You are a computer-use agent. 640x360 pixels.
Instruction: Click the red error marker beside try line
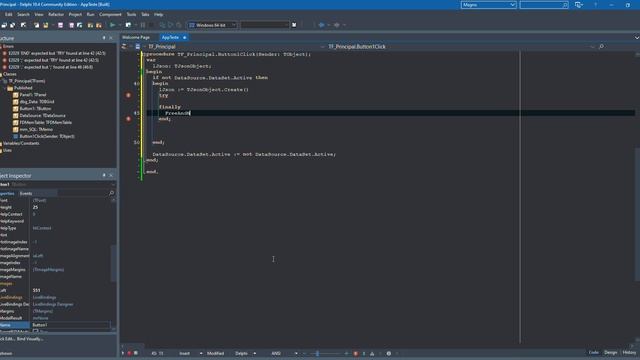pyautogui.click(x=128, y=95)
